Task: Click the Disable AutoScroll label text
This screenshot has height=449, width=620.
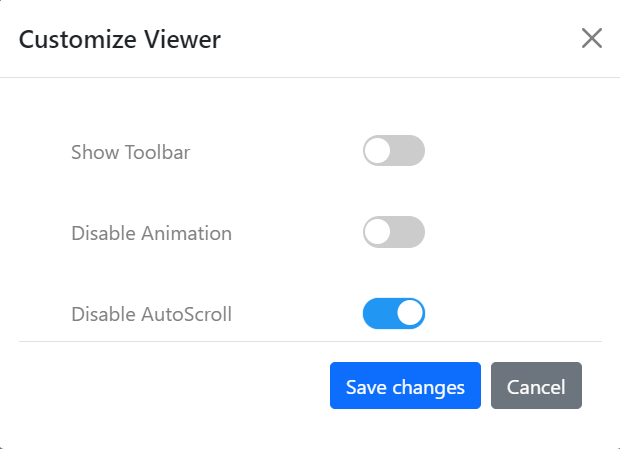Action: coord(151,314)
